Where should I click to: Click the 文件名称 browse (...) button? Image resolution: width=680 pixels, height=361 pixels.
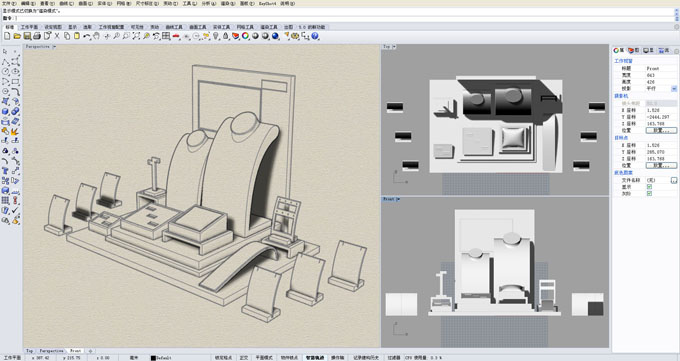coord(673,180)
